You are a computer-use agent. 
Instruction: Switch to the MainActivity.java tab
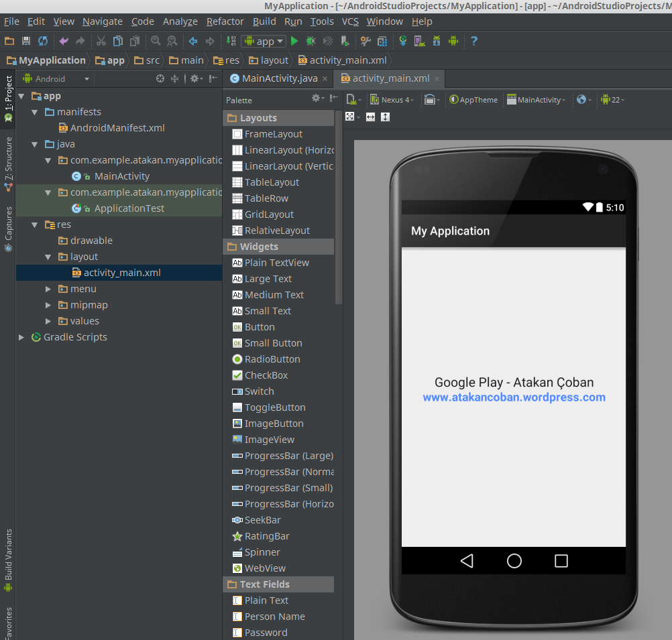(x=280, y=78)
